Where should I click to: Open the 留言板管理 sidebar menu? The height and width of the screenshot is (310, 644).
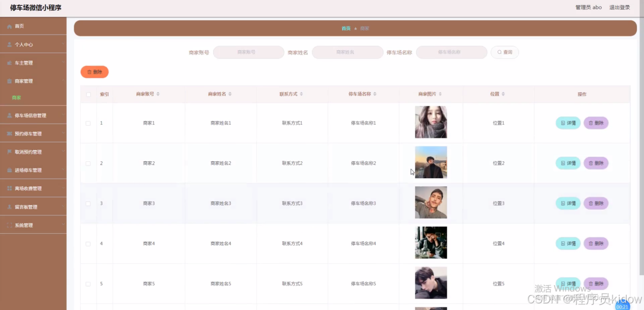(x=33, y=207)
